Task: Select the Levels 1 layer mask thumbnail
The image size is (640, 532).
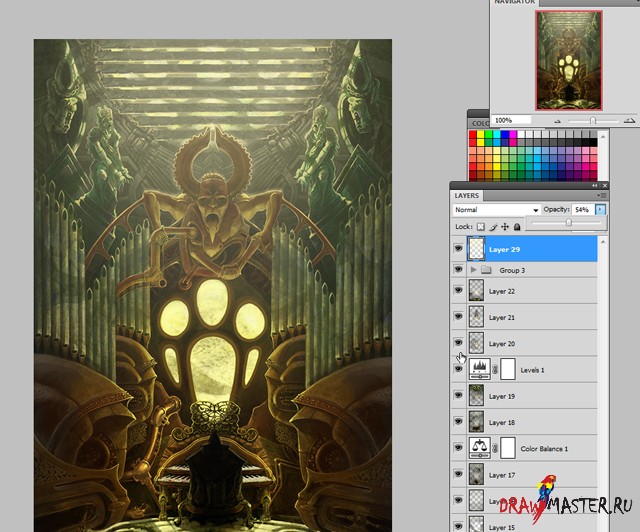Action: pos(508,369)
